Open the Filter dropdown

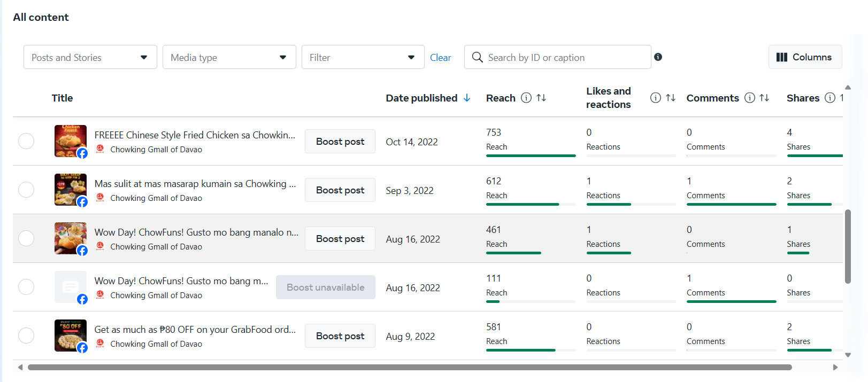pyautogui.click(x=363, y=57)
